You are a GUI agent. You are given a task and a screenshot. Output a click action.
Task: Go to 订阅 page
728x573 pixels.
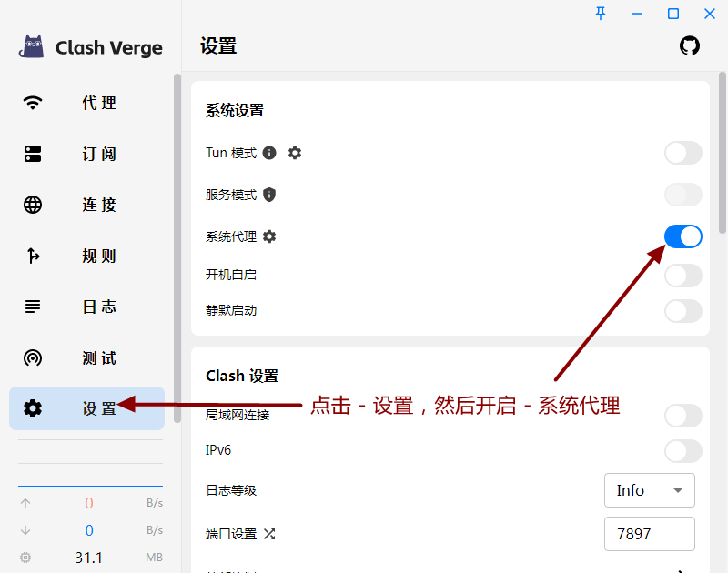(86, 154)
